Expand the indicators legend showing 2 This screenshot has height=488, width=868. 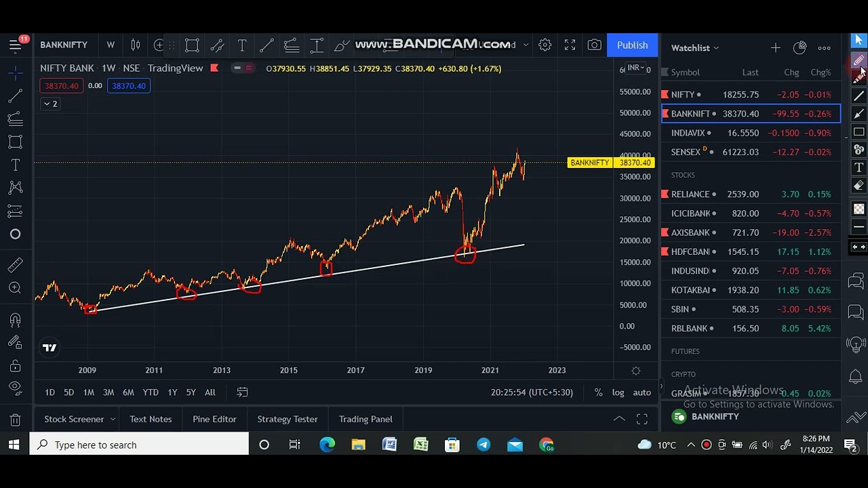click(50, 104)
